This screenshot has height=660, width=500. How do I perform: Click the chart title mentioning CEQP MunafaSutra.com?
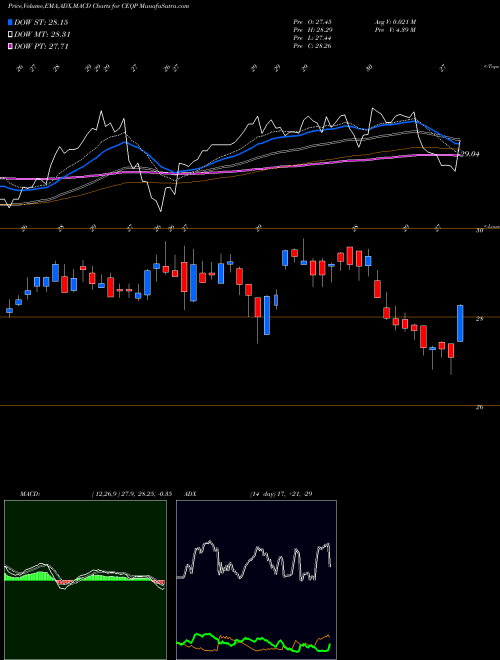click(x=98, y=6)
